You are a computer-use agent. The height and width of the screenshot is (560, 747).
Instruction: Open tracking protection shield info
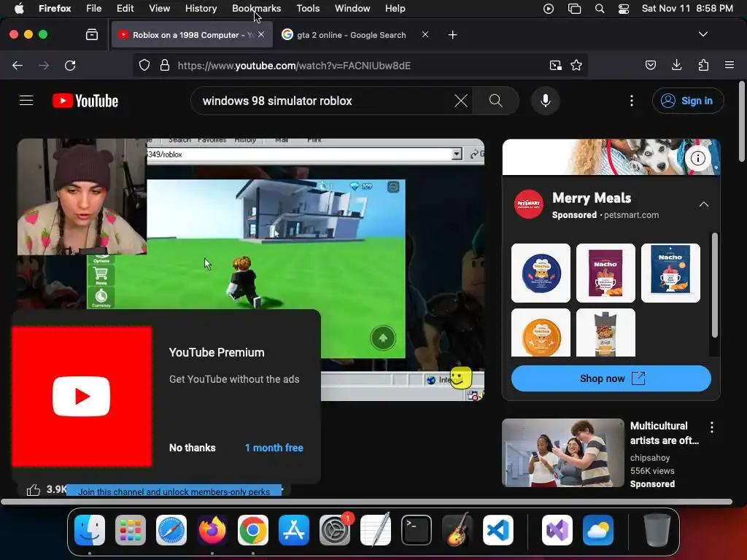click(x=144, y=66)
